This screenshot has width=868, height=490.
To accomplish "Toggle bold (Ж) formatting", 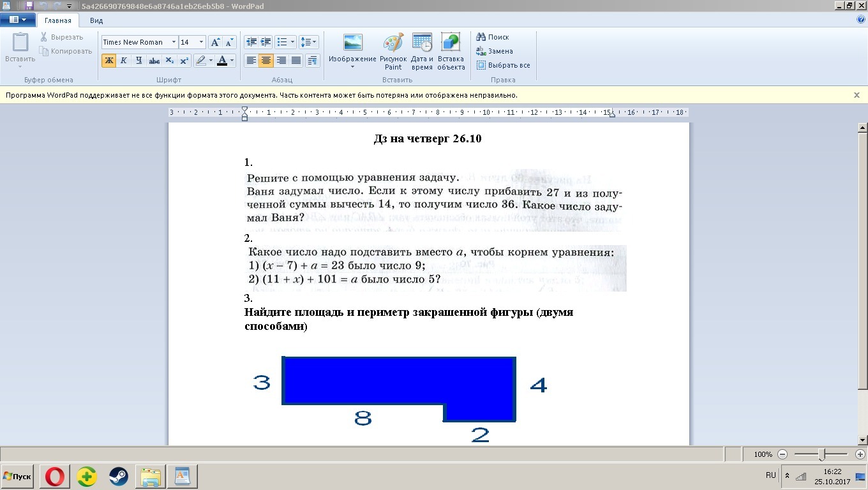I will coord(108,61).
